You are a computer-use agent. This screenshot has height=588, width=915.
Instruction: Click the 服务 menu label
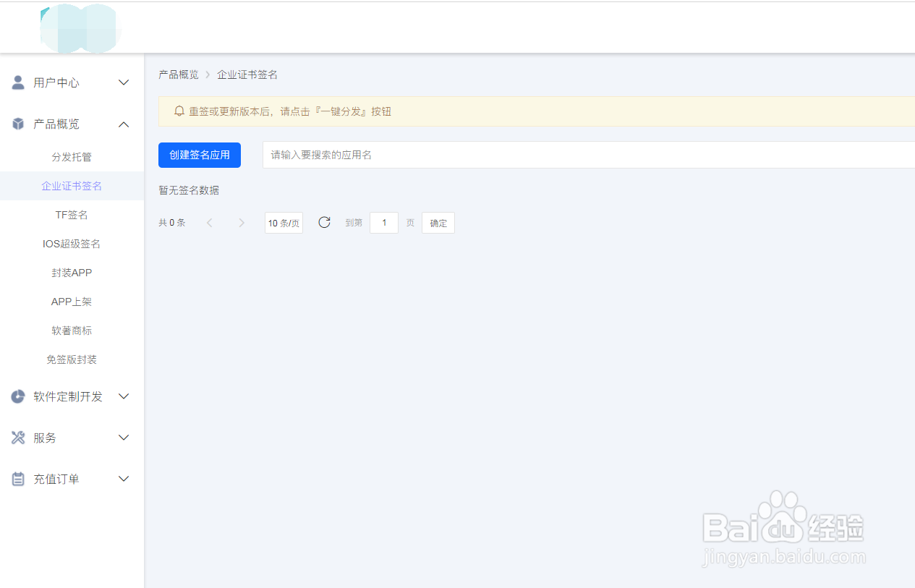click(45, 438)
